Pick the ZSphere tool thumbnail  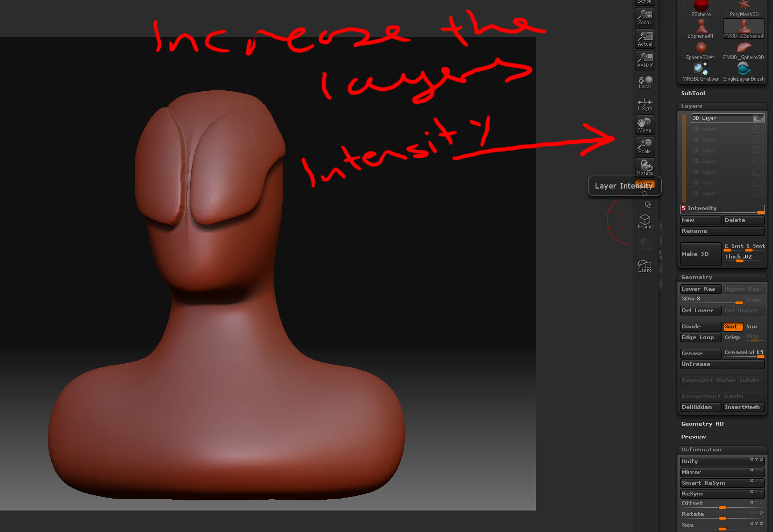click(701, 9)
